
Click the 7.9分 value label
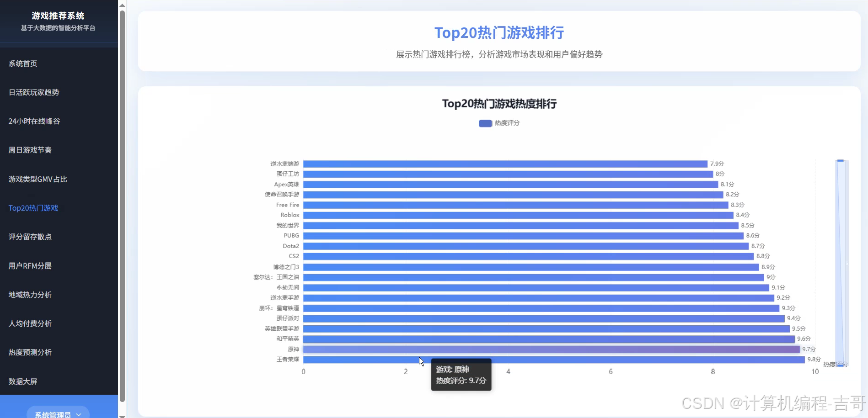click(717, 164)
